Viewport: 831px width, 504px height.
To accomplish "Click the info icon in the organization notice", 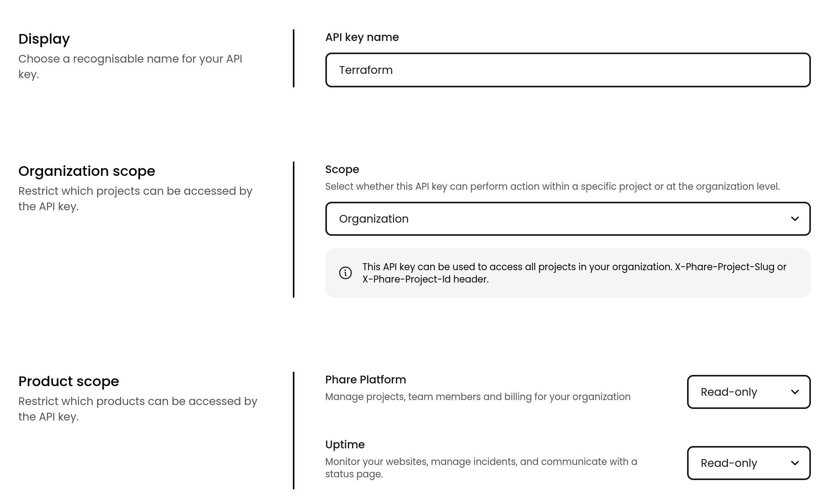I will tap(345, 273).
